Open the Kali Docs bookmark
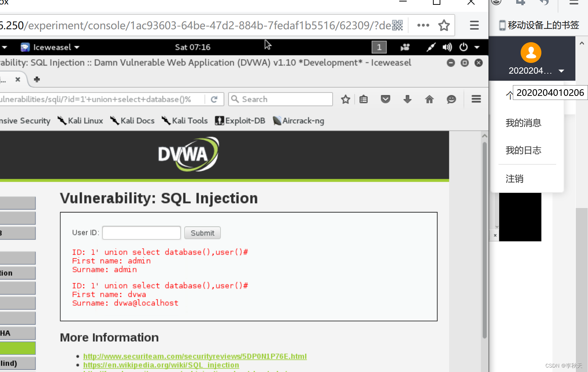 132,121
